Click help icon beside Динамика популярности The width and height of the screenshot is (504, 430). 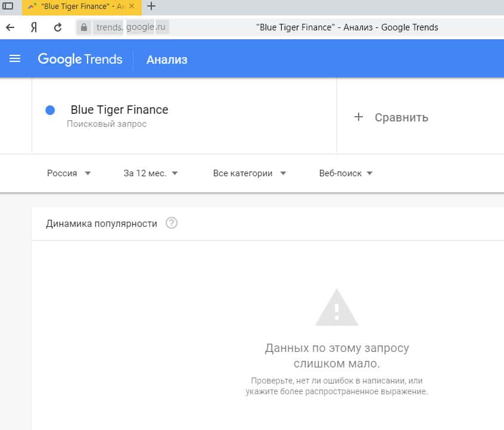pyautogui.click(x=172, y=223)
